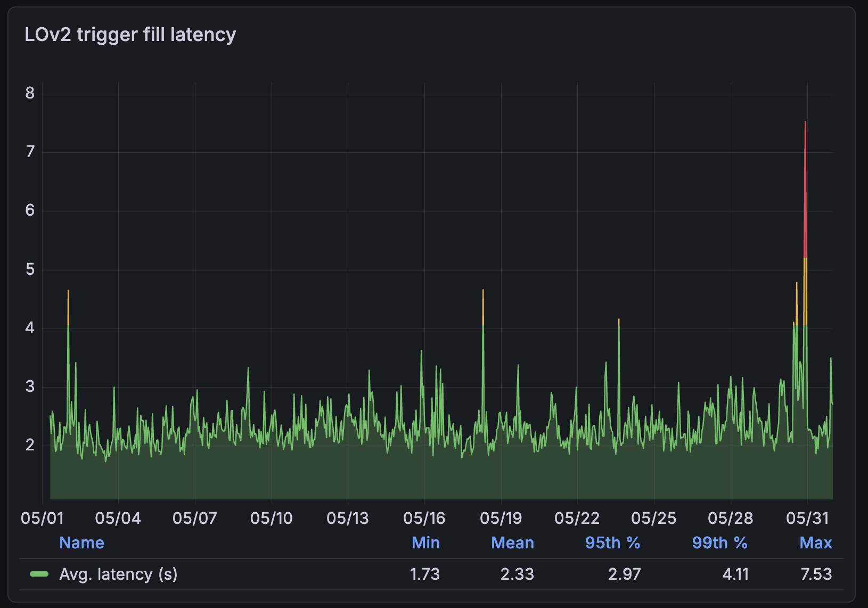Select the Min value 1.73
Viewport: 868px width, 608px height.
coord(424,574)
